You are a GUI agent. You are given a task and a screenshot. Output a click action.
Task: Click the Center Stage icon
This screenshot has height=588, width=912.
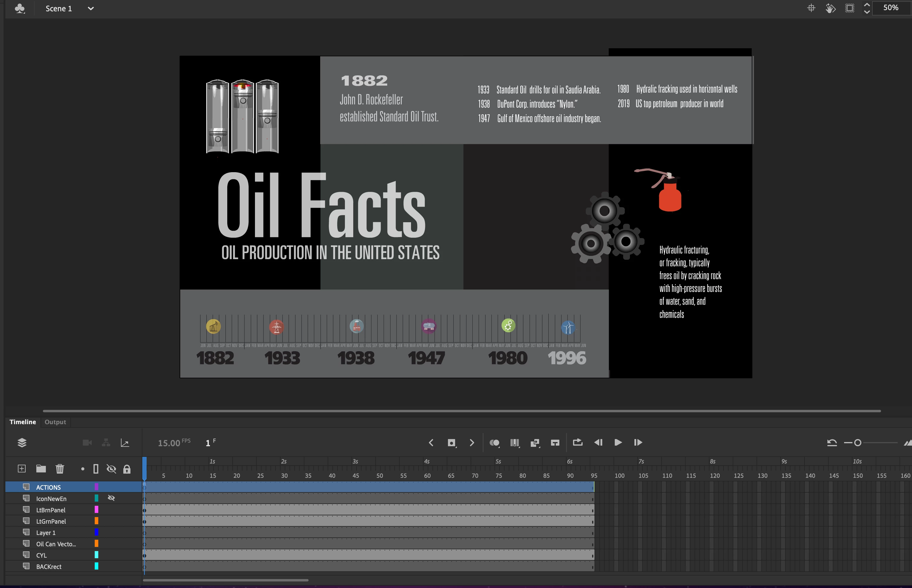[x=811, y=8]
